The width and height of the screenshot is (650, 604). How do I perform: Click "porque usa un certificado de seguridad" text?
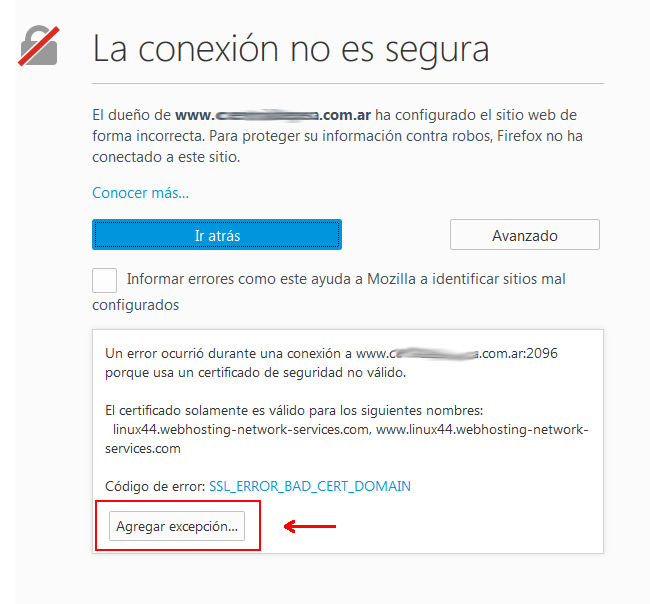pos(255,372)
